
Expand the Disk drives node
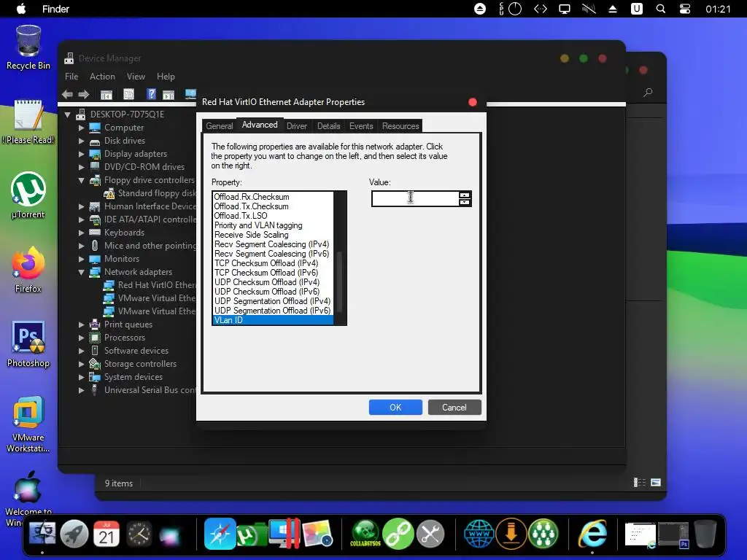[x=82, y=141]
